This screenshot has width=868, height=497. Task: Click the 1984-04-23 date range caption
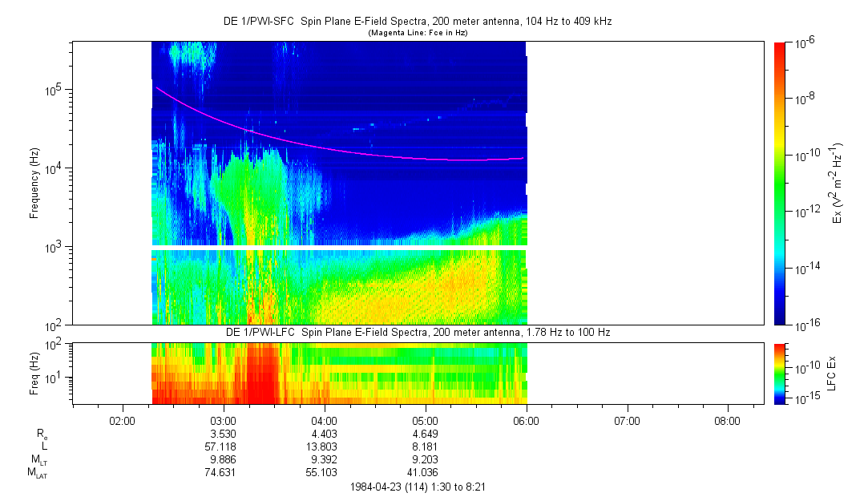tap(417, 487)
